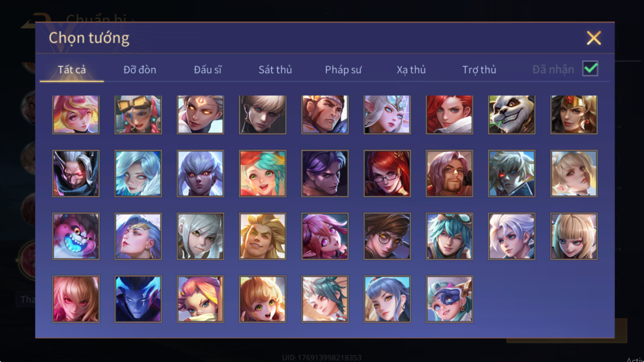The width and height of the screenshot is (644, 362).
Task: Select the brown-haired hero with round glasses
Action: (387, 236)
